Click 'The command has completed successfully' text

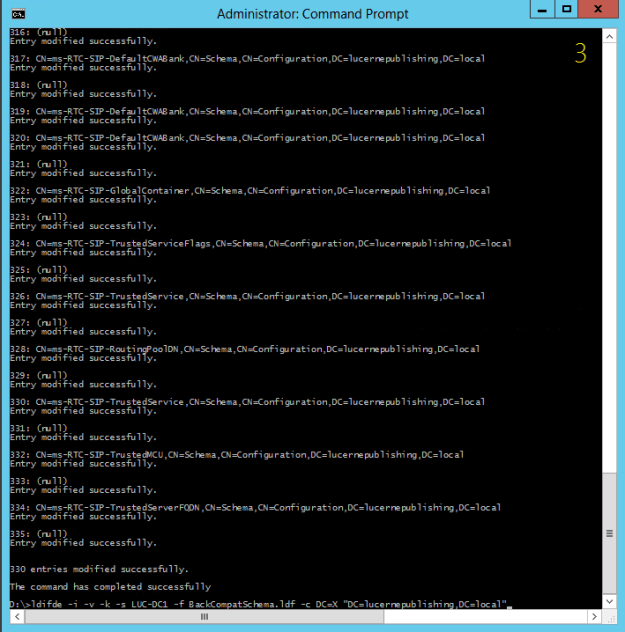click(96, 586)
